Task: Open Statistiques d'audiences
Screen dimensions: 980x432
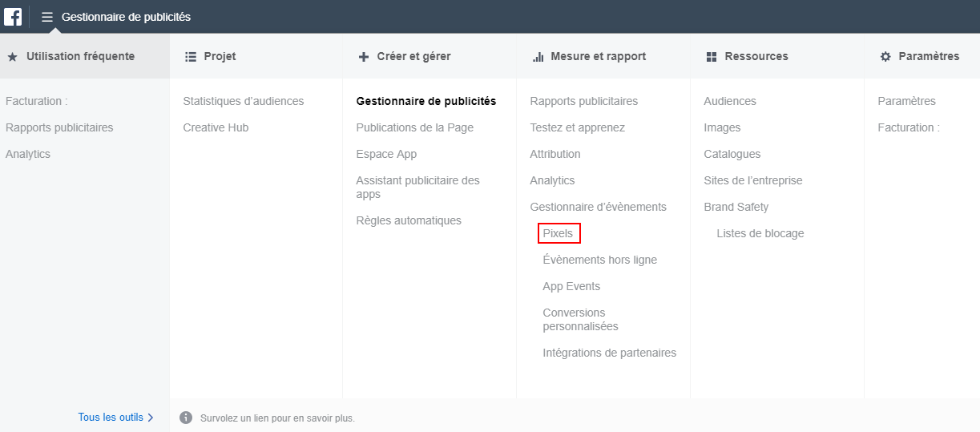Action: [244, 101]
